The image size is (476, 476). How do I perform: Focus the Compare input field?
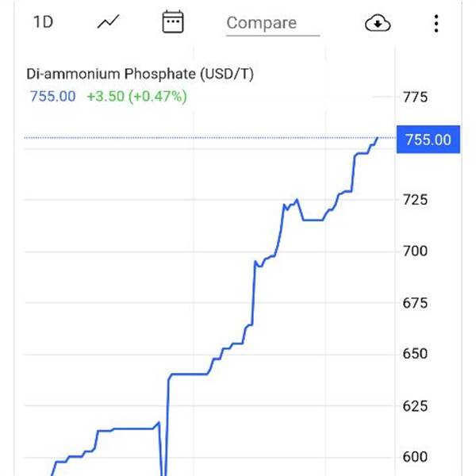coord(273,24)
